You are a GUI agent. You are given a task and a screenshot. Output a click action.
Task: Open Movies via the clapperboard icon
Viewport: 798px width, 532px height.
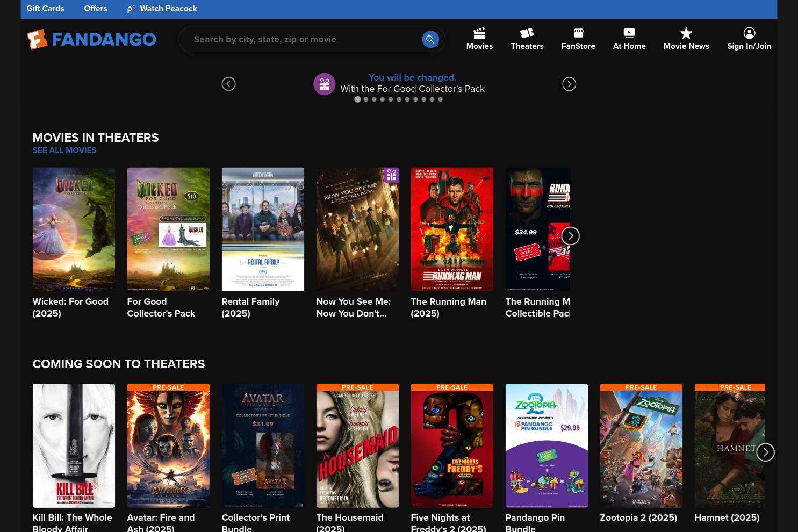pos(479,33)
